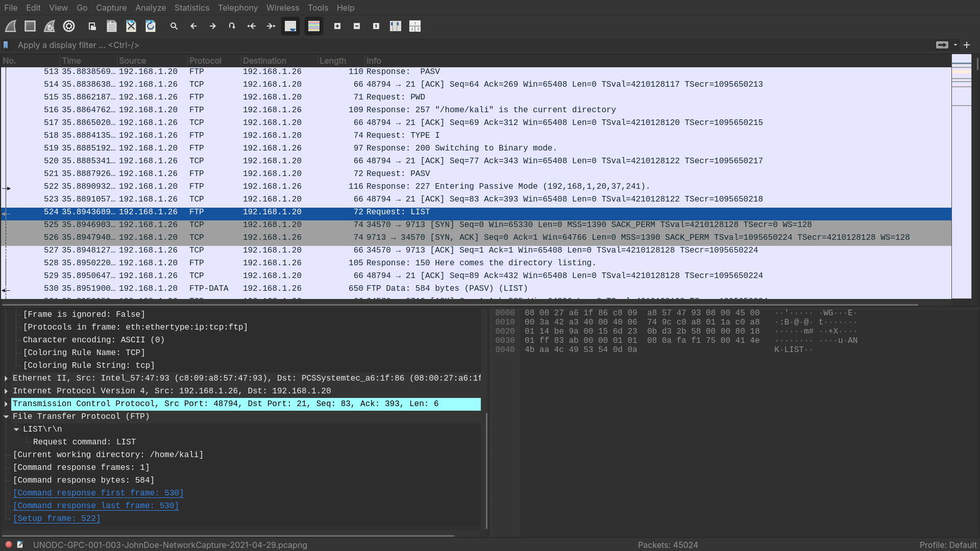The image size is (980, 551).
Task: Toggle auto-scroll during live capture
Action: [x=290, y=26]
